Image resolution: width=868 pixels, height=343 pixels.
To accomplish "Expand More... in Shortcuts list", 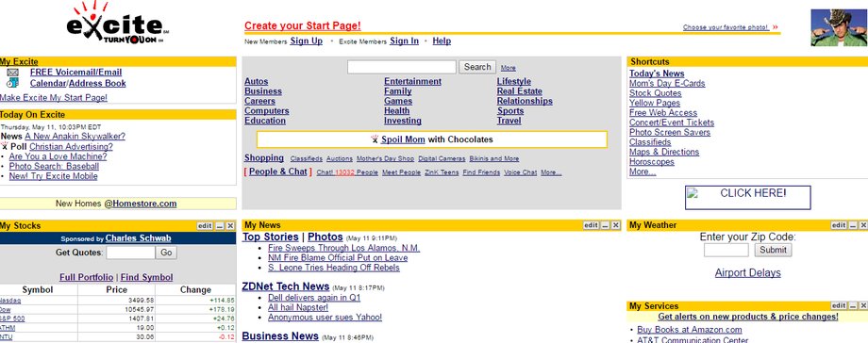I will pos(643,172).
